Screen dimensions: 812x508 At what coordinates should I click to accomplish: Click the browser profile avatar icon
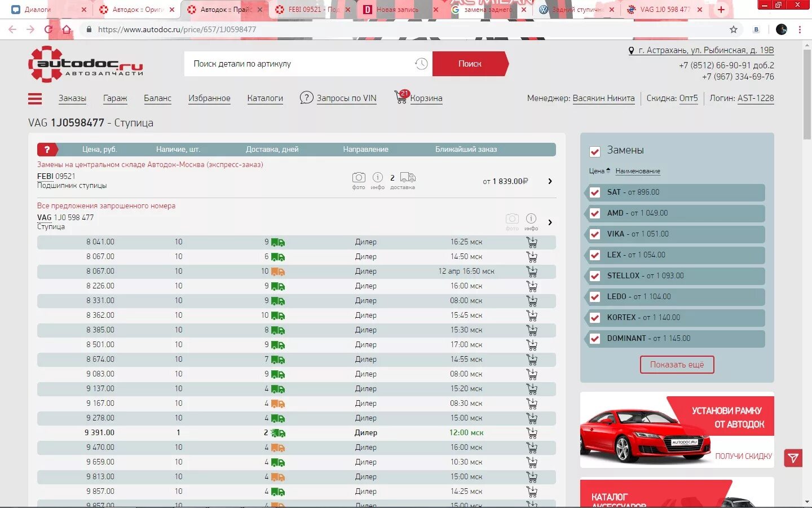click(x=782, y=29)
